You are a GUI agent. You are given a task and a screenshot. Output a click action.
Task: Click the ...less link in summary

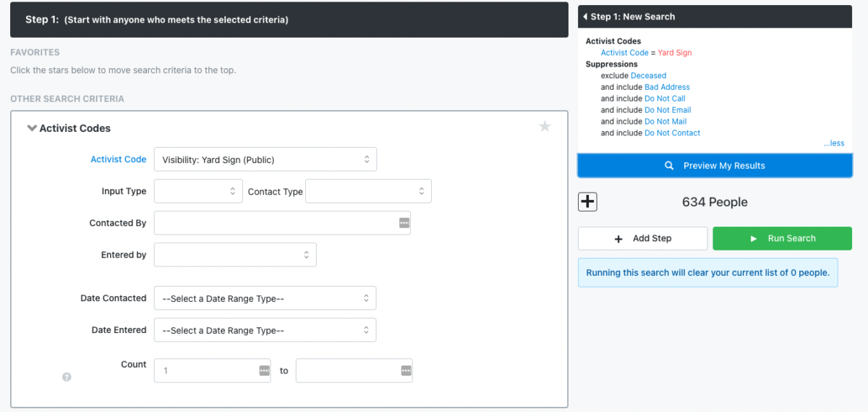point(833,143)
